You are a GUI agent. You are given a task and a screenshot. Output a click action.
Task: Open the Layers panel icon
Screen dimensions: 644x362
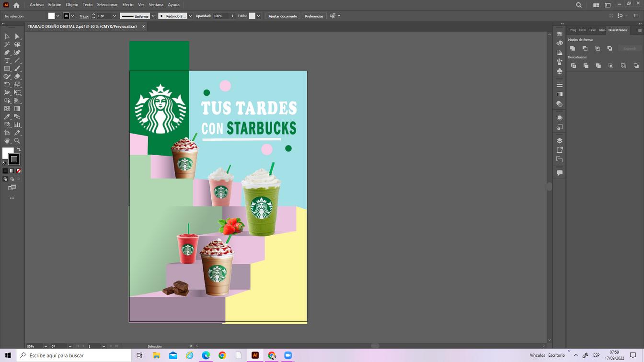tap(559, 141)
